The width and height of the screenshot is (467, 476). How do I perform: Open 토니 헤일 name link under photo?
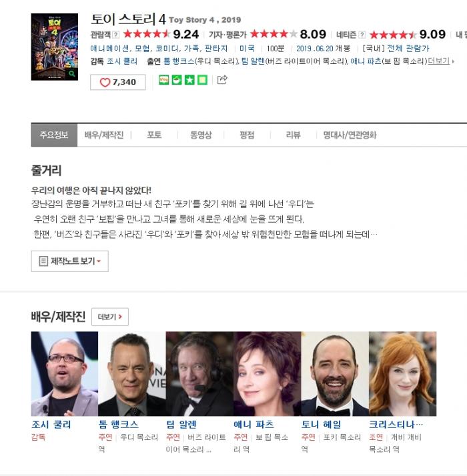321,424
